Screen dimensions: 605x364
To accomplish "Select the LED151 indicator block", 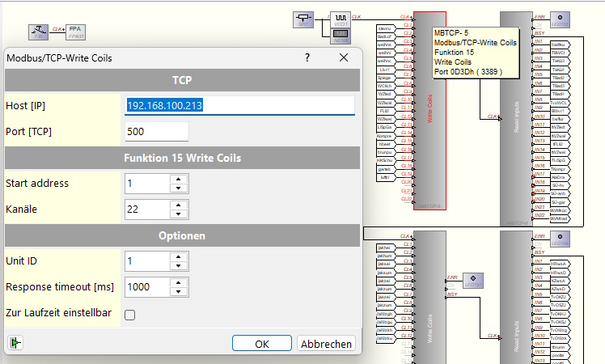I will (x=473, y=280).
